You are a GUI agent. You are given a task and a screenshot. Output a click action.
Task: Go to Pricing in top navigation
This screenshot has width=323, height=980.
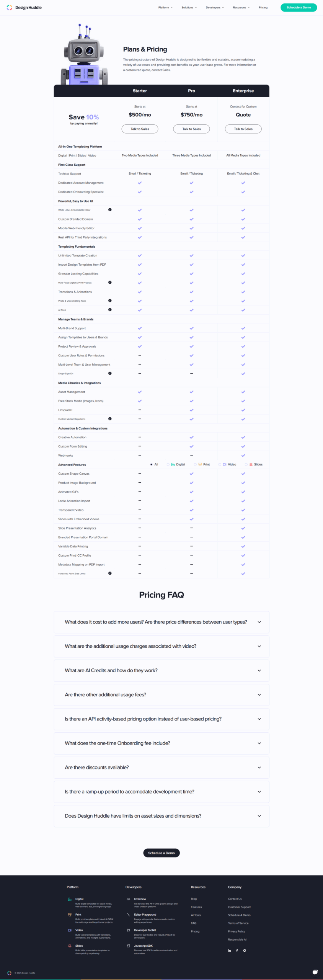[x=263, y=8]
